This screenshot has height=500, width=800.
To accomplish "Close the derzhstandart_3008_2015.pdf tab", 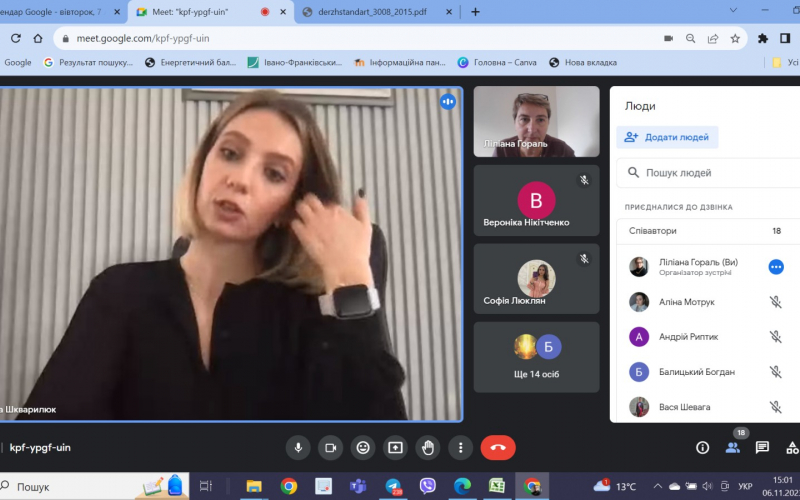I will click(449, 12).
